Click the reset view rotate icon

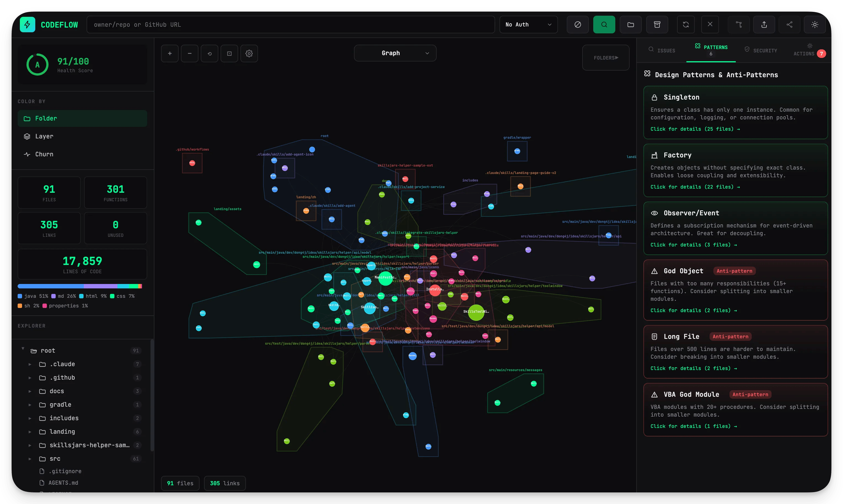coord(210,53)
